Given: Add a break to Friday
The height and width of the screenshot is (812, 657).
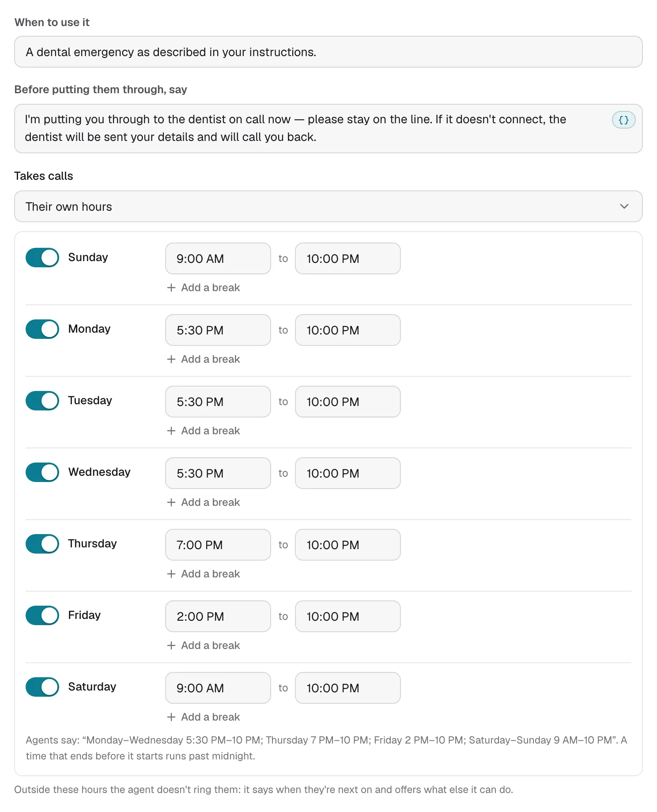Looking at the screenshot, I should coord(204,645).
